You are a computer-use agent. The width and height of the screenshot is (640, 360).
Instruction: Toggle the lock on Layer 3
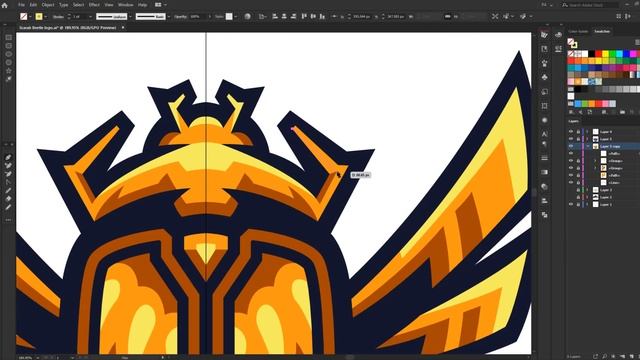coord(578,139)
